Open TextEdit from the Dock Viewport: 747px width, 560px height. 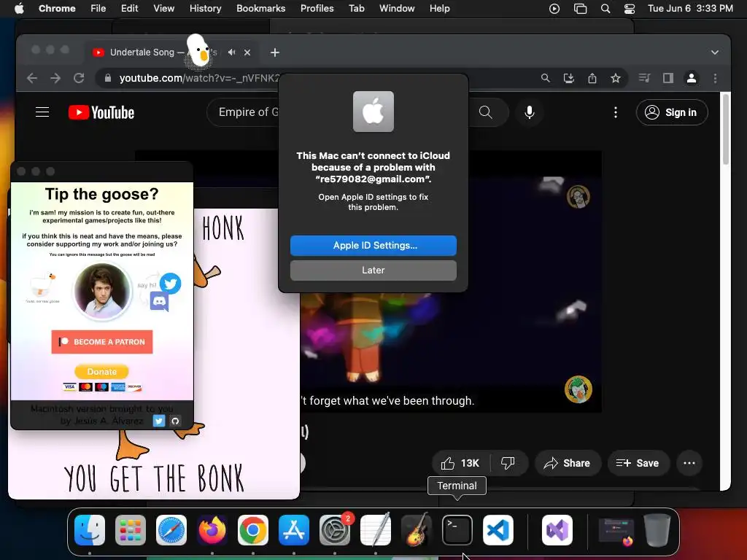[376, 530]
